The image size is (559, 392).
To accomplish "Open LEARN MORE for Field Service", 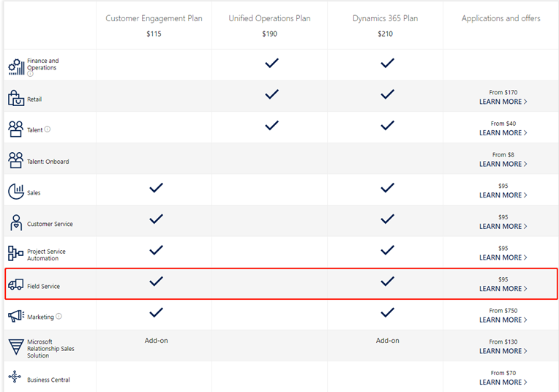I will (503, 289).
